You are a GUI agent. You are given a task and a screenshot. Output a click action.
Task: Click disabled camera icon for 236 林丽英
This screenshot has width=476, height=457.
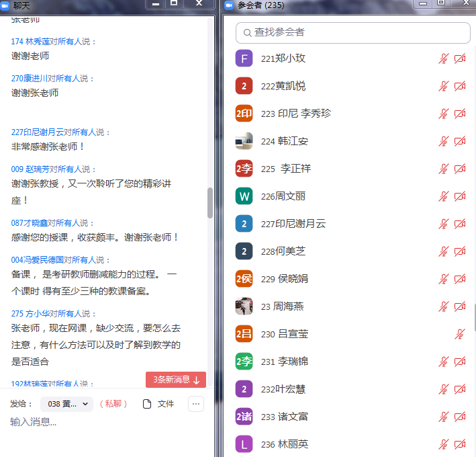(460, 444)
